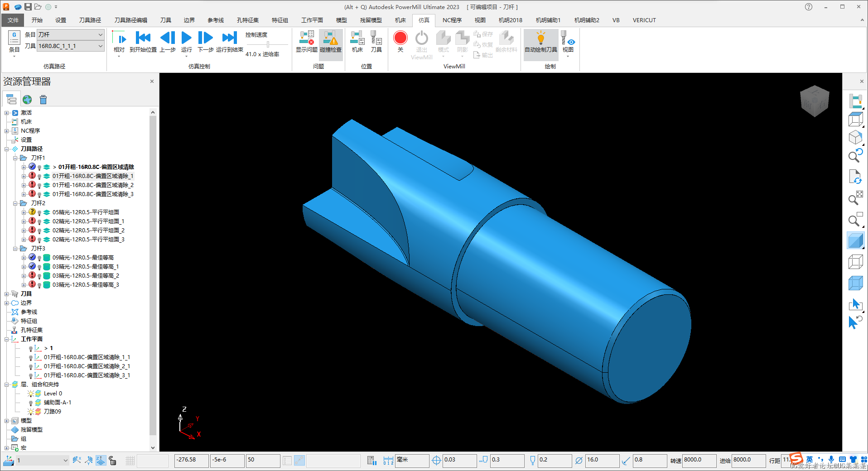Click the 显示问题 (Show problems) icon
Viewport: 868px width, 471px height.
(307, 38)
